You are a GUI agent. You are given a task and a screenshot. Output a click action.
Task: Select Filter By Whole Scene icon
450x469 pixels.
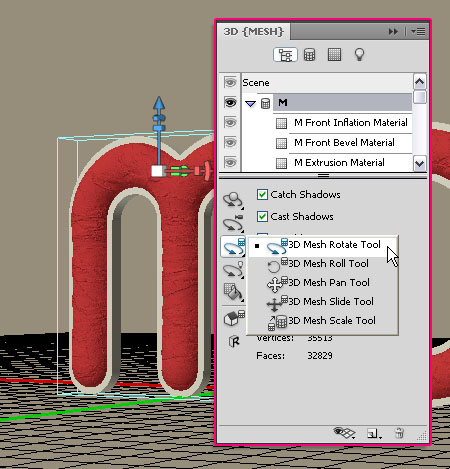tap(285, 55)
